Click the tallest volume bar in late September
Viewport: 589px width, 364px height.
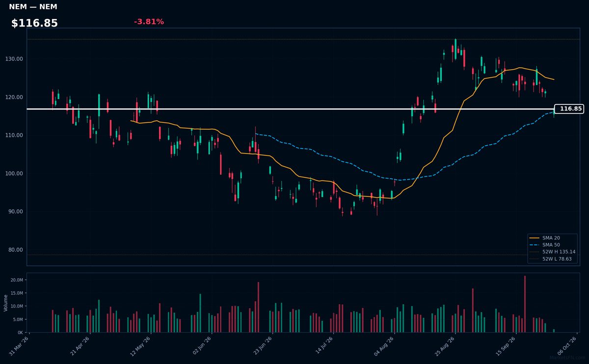point(525,304)
